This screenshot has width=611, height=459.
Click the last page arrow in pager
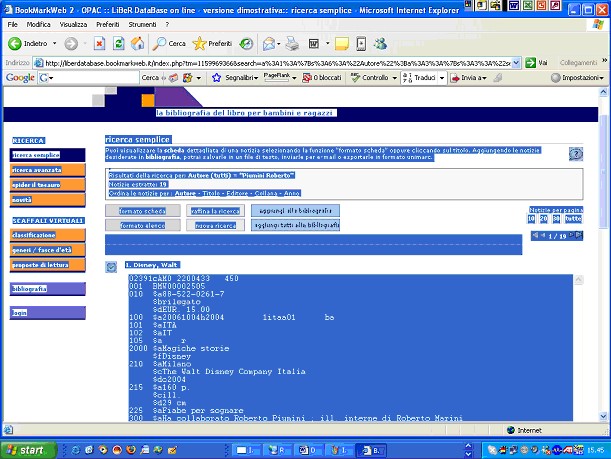[579, 235]
